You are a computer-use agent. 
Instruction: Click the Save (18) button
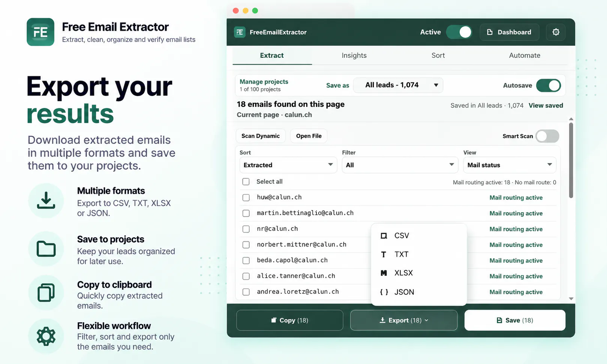click(x=515, y=320)
